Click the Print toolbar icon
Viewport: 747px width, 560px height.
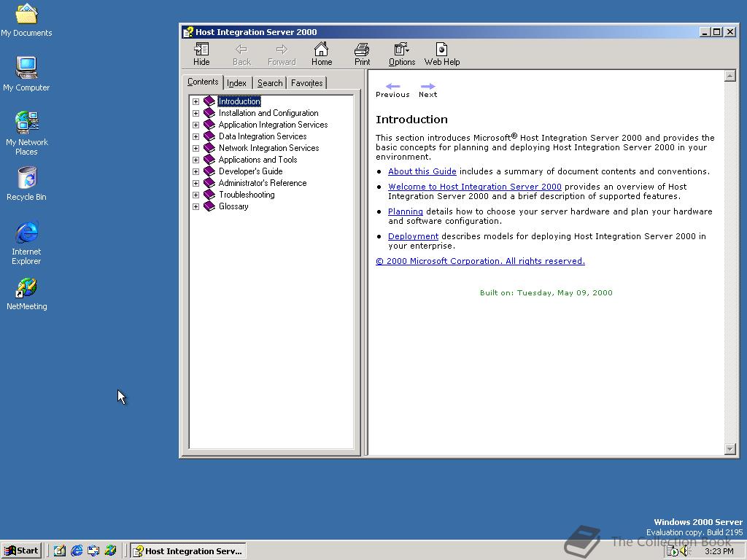(362, 54)
